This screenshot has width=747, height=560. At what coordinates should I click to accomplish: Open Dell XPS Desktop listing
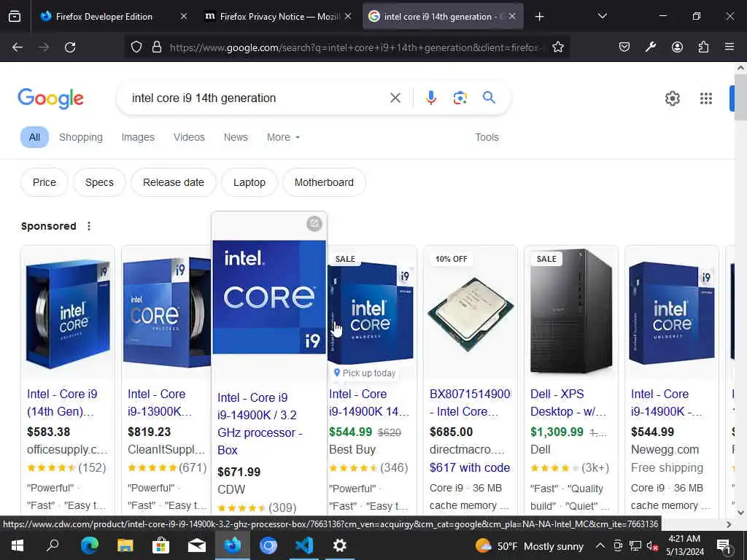(568, 402)
